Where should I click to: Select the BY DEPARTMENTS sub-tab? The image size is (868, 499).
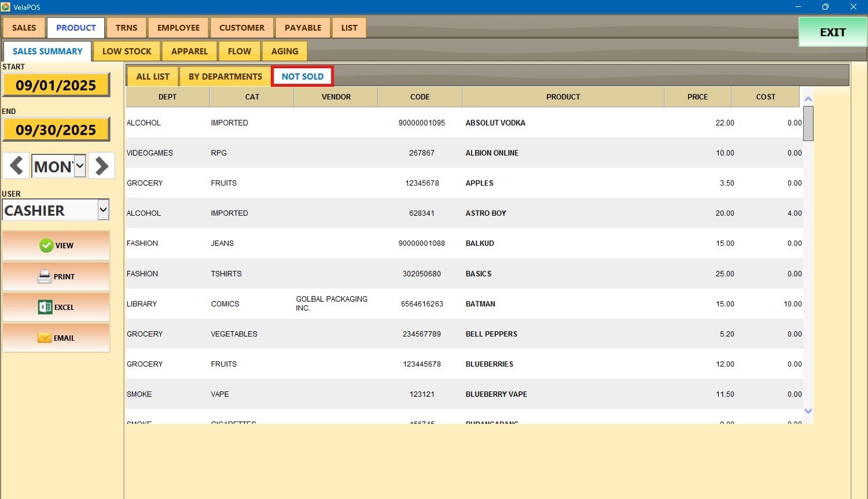pyautogui.click(x=225, y=76)
